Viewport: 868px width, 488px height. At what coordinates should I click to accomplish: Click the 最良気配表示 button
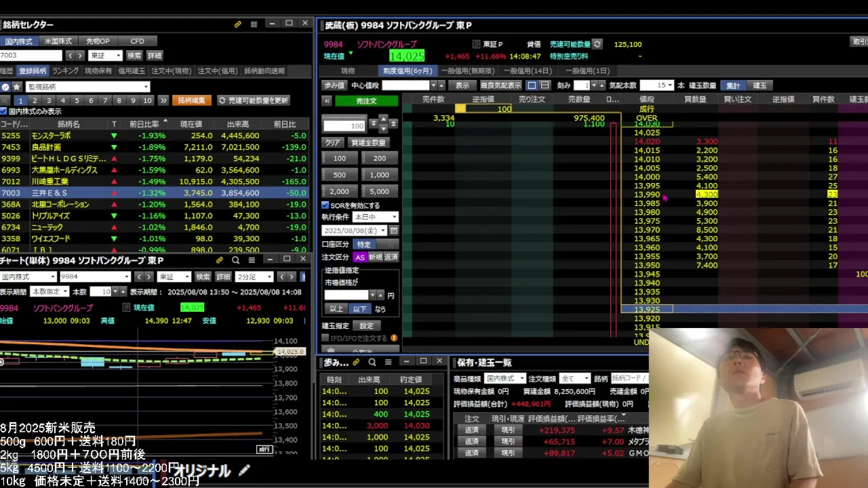point(501,85)
